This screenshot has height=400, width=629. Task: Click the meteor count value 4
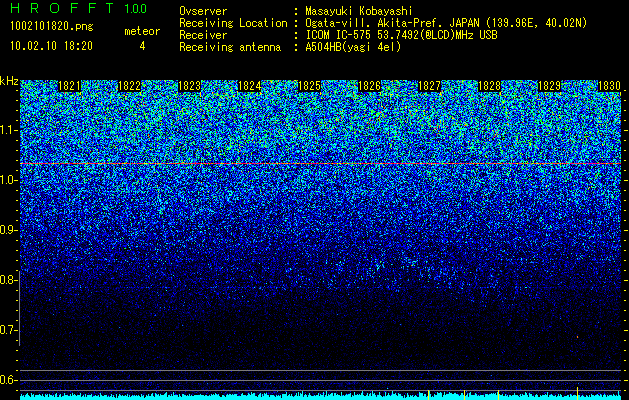[x=142, y=46]
